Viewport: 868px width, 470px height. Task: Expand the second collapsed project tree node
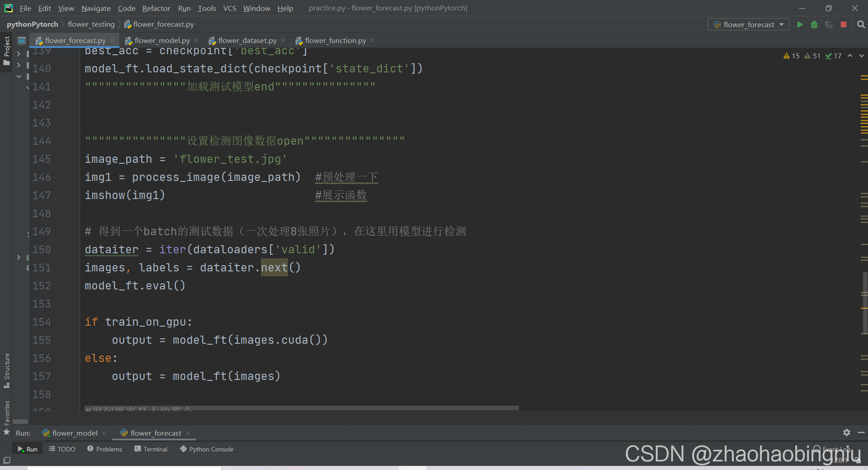(x=19, y=65)
